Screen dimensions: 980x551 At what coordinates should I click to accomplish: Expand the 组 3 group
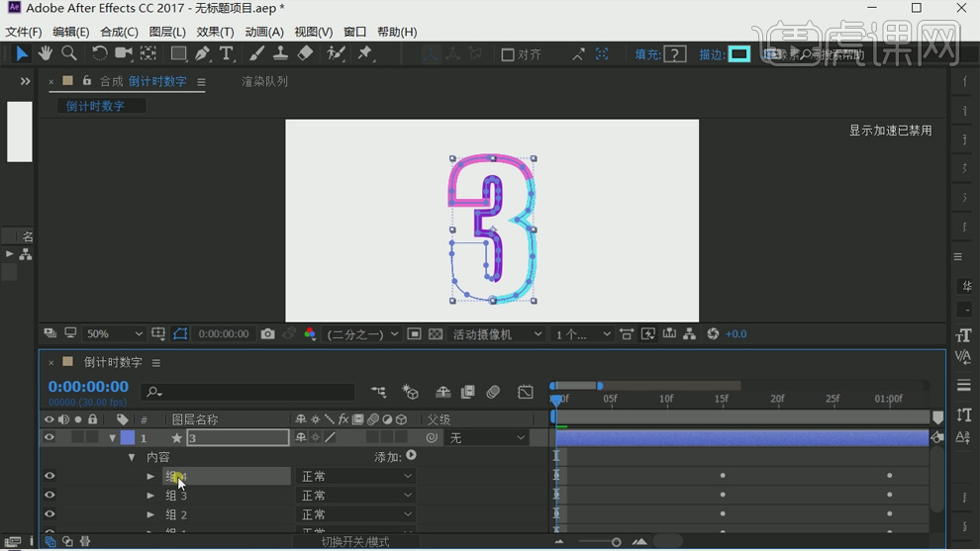(x=150, y=496)
